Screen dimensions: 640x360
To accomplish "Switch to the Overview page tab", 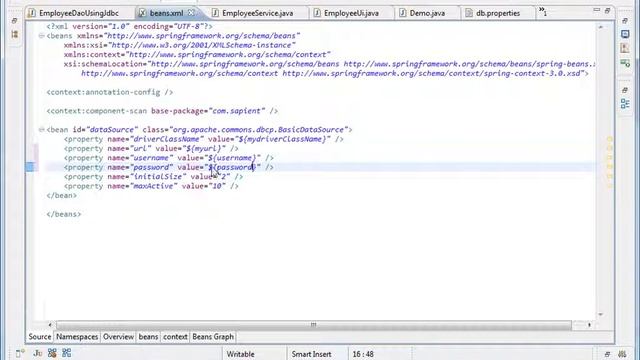I will click(x=118, y=337).
